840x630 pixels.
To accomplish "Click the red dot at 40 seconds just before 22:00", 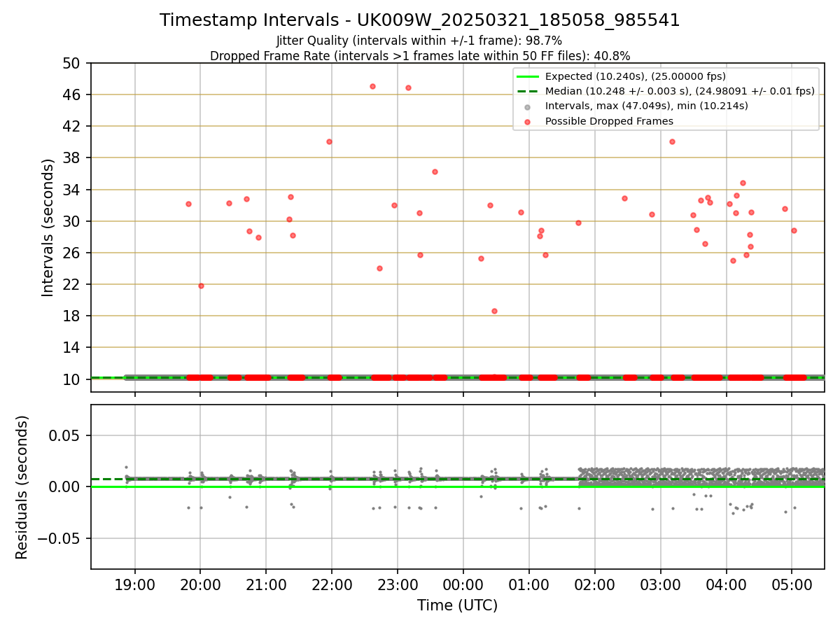I will [329, 141].
